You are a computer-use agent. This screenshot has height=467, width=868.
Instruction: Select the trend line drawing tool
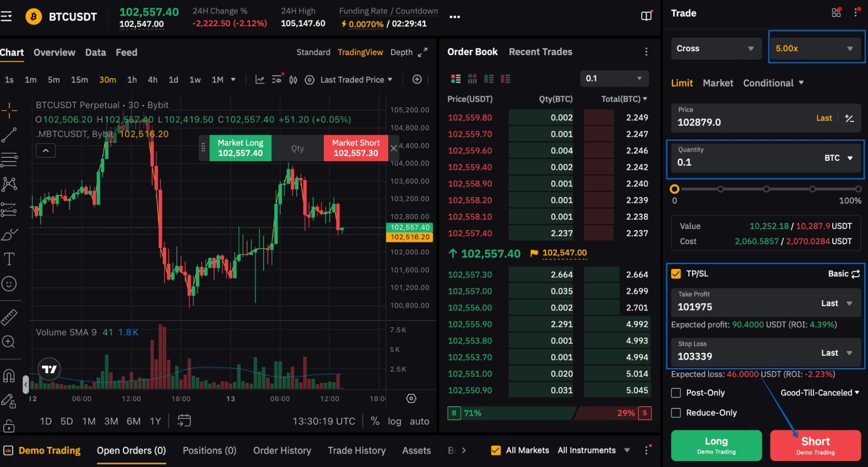coord(9,135)
